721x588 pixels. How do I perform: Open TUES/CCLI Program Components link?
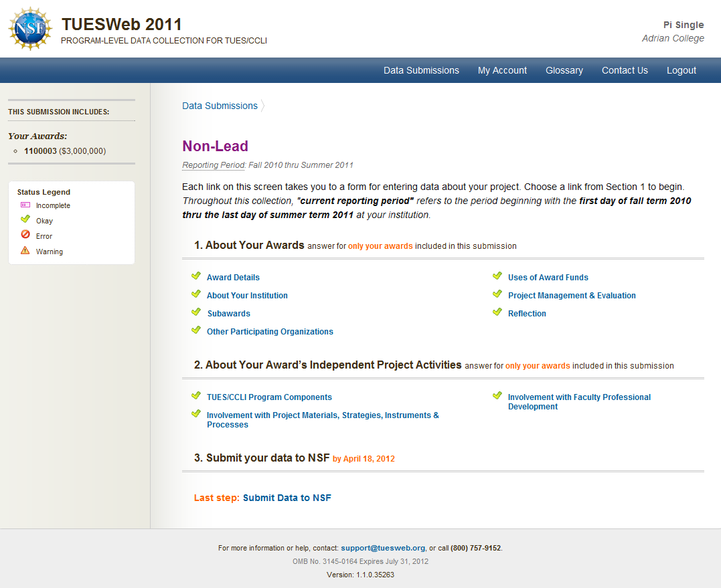tap(269, 397)
